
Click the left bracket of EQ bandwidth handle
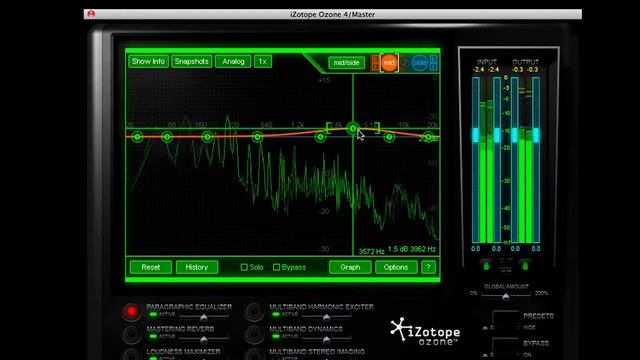[329, 128]
